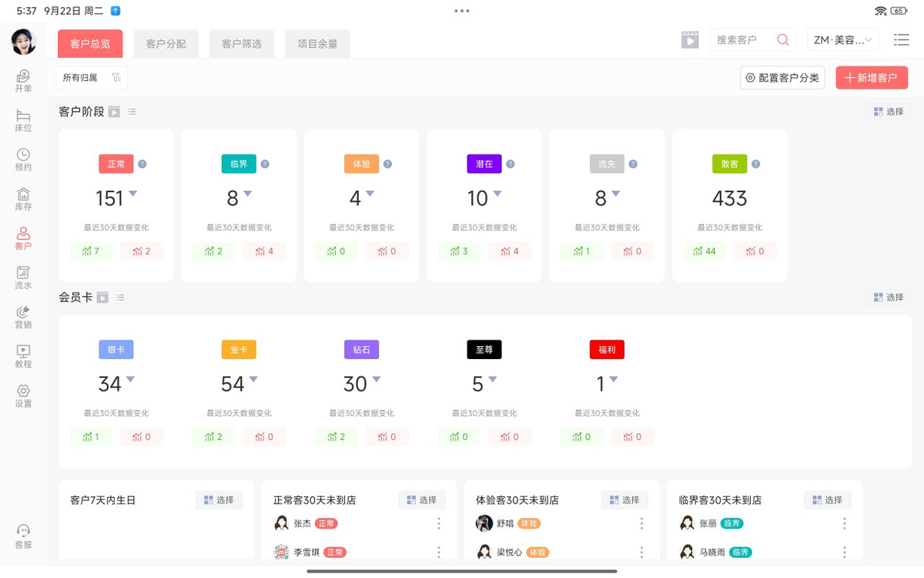Open 设置 settings in sidebar
Viewport: 924px width, 578px height.
pyautogui.click(x=23, y=396)
